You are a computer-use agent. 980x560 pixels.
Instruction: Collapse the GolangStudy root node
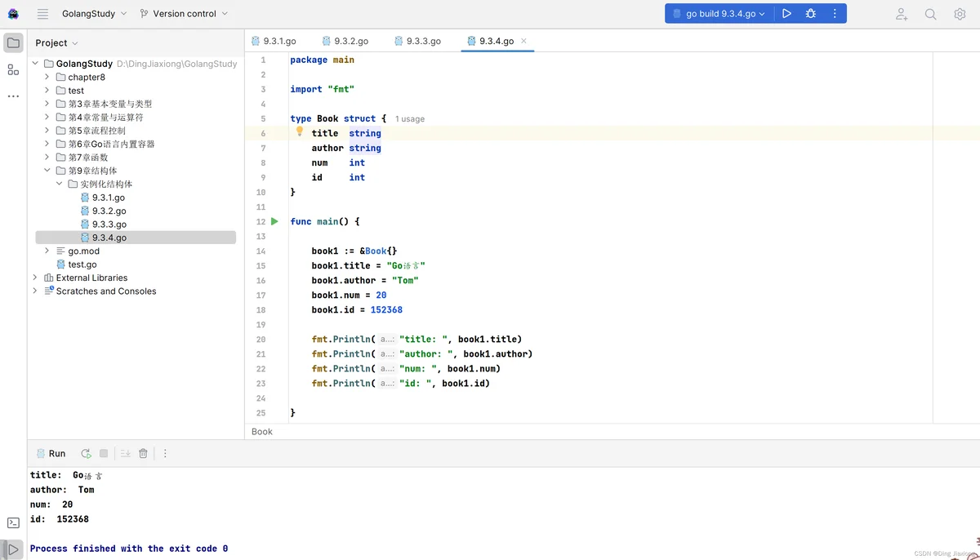(35, 64)
